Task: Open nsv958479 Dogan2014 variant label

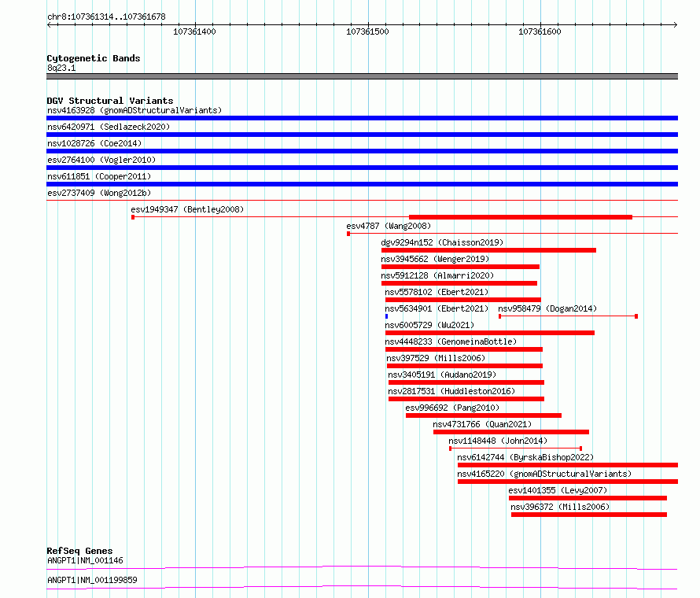Action: [547, 308]
